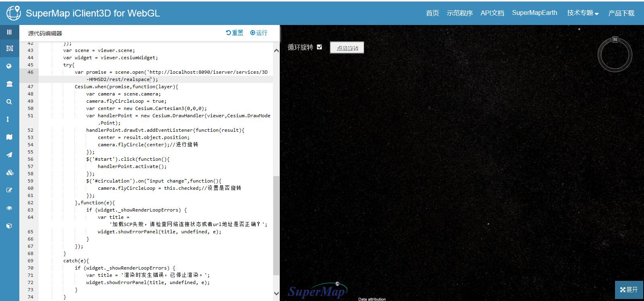Click the "$('#start').click(function(){" line
644x301 pixels.
tap(128, 159)
